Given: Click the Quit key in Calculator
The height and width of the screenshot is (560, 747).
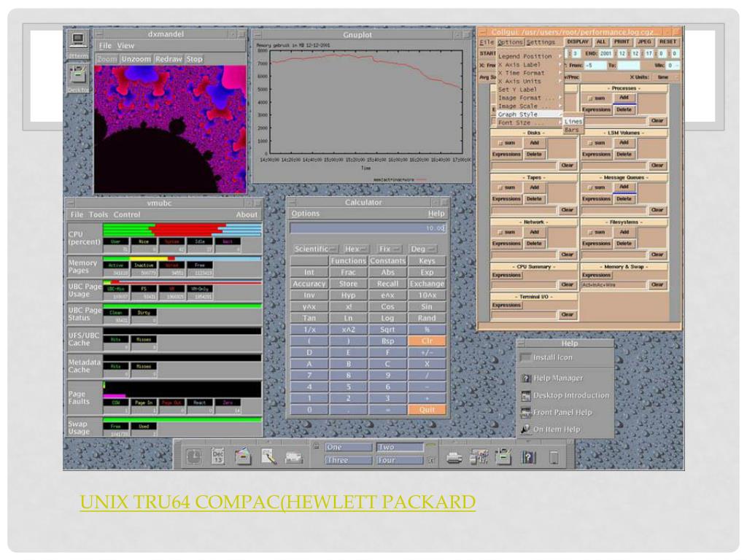Looking at the screenshot, I should click(427, 410).
